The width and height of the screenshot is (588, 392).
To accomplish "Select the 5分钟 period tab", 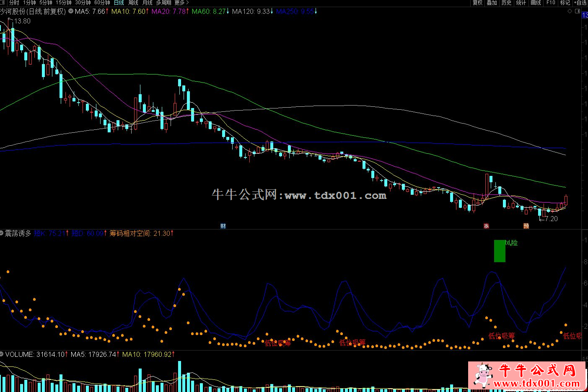I will click(x=46, y=3).
